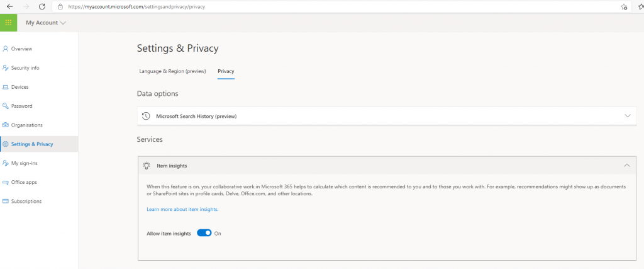The image size is (644, 269).
Task: Go to My sign-ins page
Action: coord(26,163)
